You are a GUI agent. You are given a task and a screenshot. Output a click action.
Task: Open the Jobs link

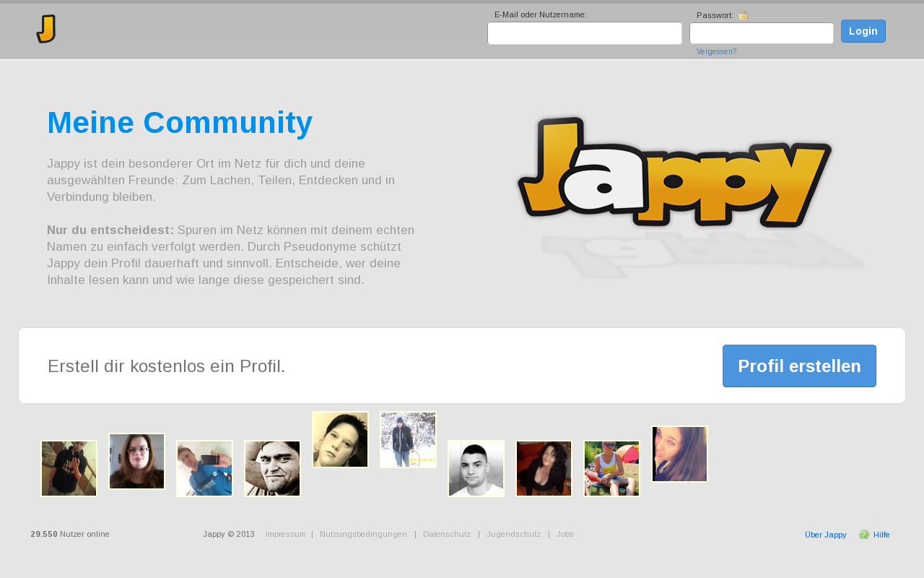tap(565, 534)
